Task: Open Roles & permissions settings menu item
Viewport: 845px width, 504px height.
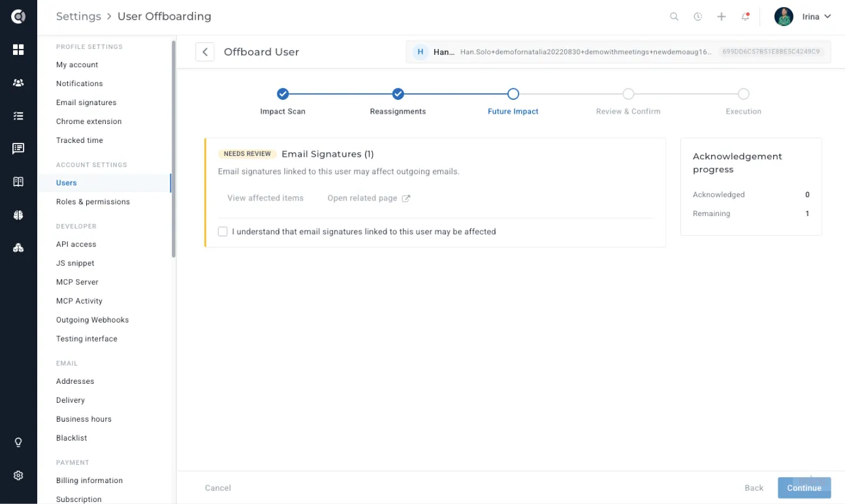Action: pos(93,202)
